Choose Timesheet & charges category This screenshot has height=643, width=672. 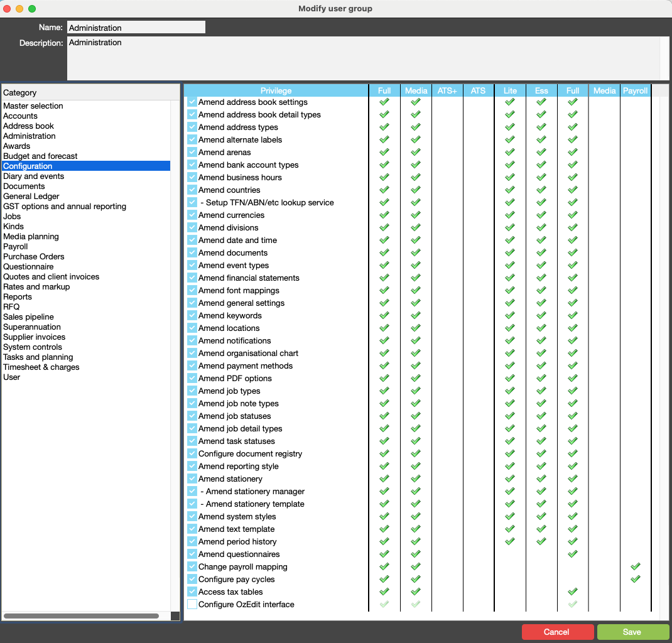pyautogui.click(x=85, y=367)
